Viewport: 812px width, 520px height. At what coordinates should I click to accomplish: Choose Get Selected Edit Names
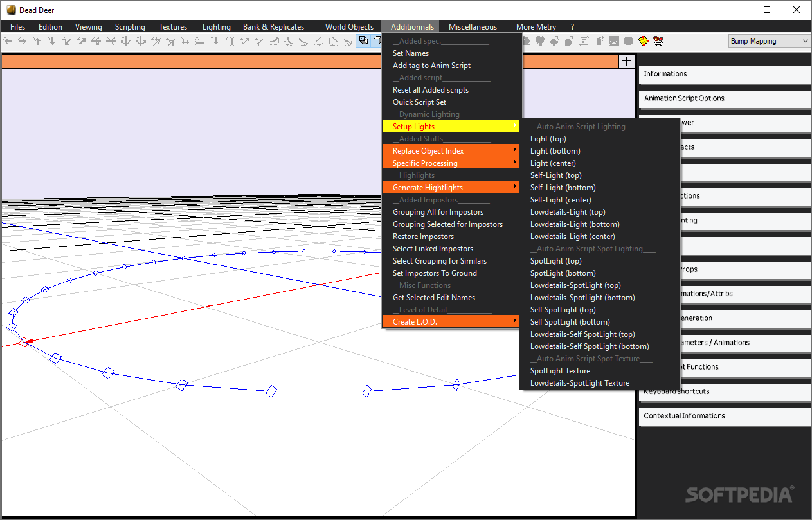coord(434,298)
